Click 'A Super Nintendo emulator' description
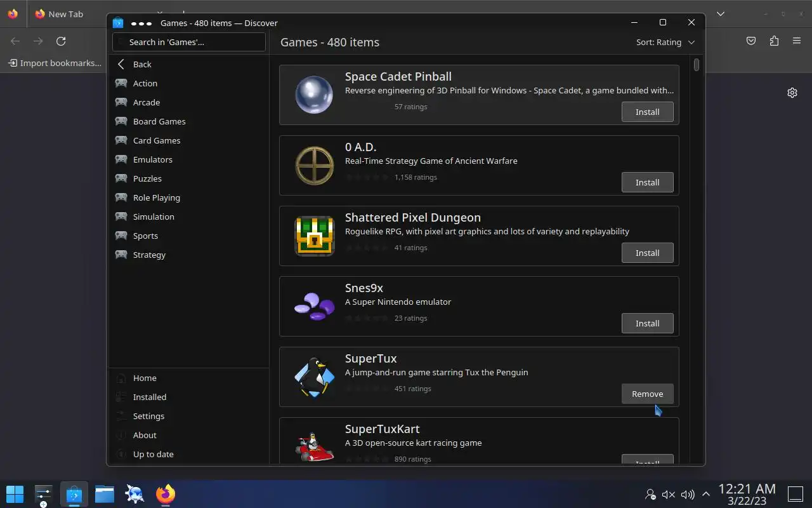812x508 pixels. (x=398, y=302)
